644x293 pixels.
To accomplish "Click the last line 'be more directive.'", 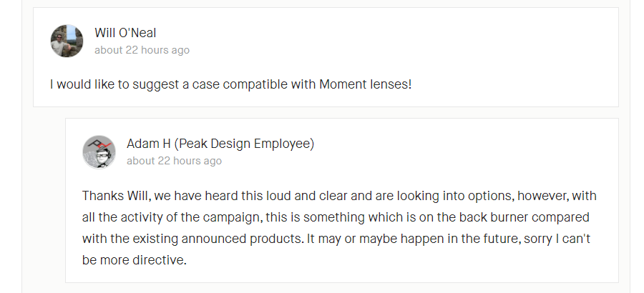I will (135, 260).
